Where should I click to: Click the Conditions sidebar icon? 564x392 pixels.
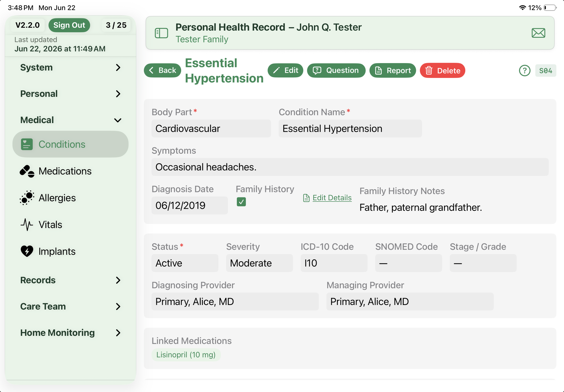pos(27,144)
